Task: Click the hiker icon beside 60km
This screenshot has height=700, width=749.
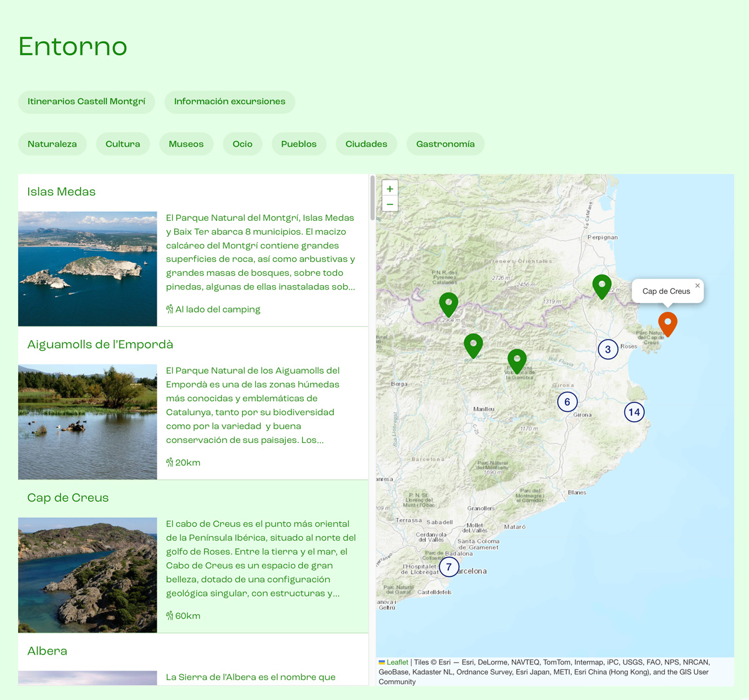Action: tap(170, 616)
